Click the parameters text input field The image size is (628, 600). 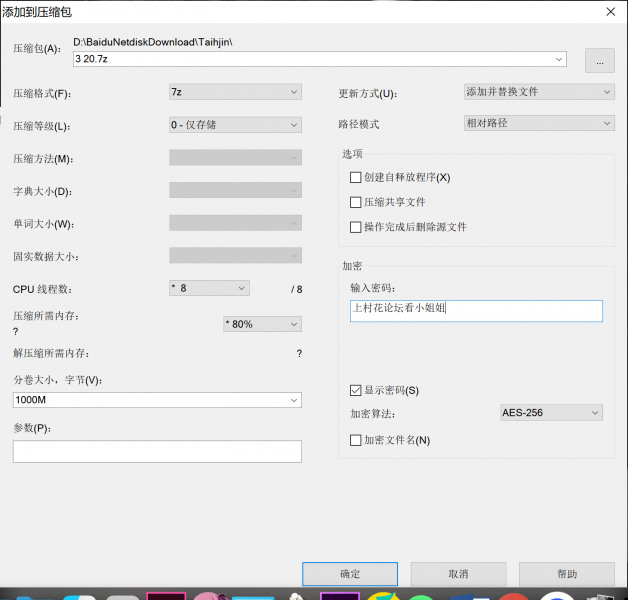pos(157,452)
